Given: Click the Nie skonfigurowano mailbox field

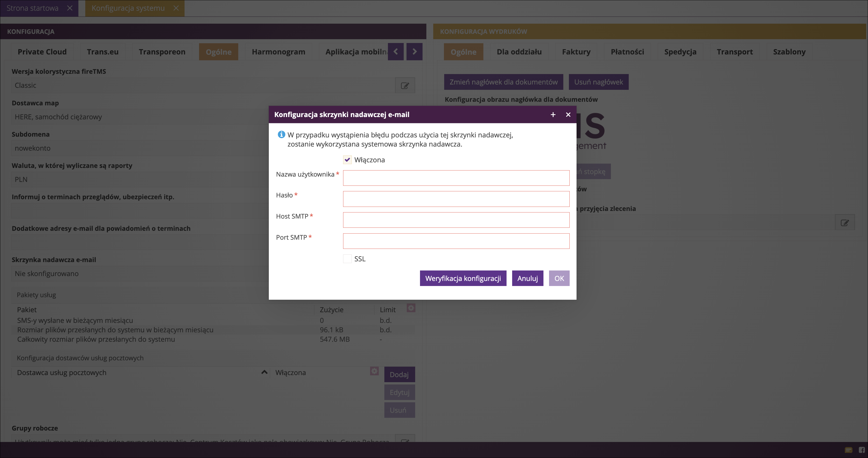Looking at the screenshot, I should pyautogui.click(x=140, y=274).
